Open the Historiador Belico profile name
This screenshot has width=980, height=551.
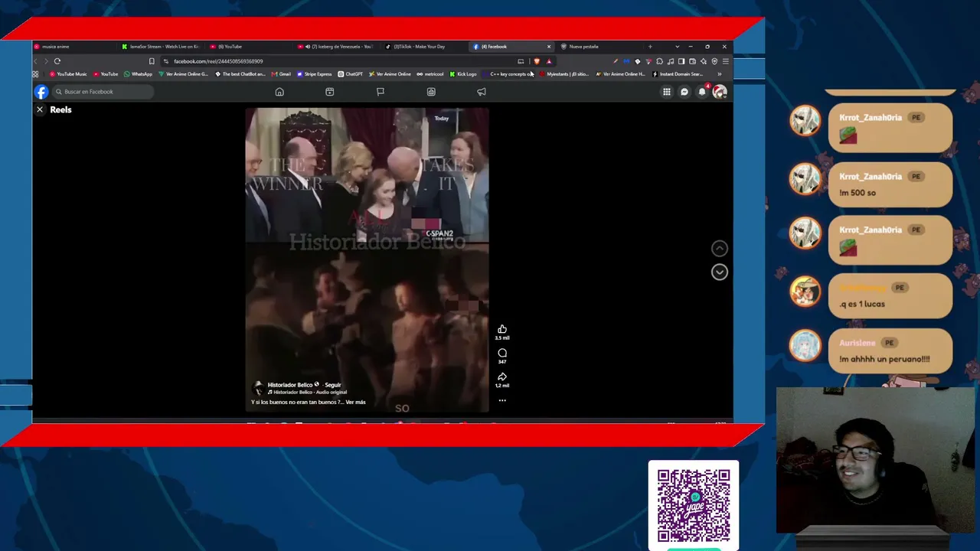click(290, 385)
